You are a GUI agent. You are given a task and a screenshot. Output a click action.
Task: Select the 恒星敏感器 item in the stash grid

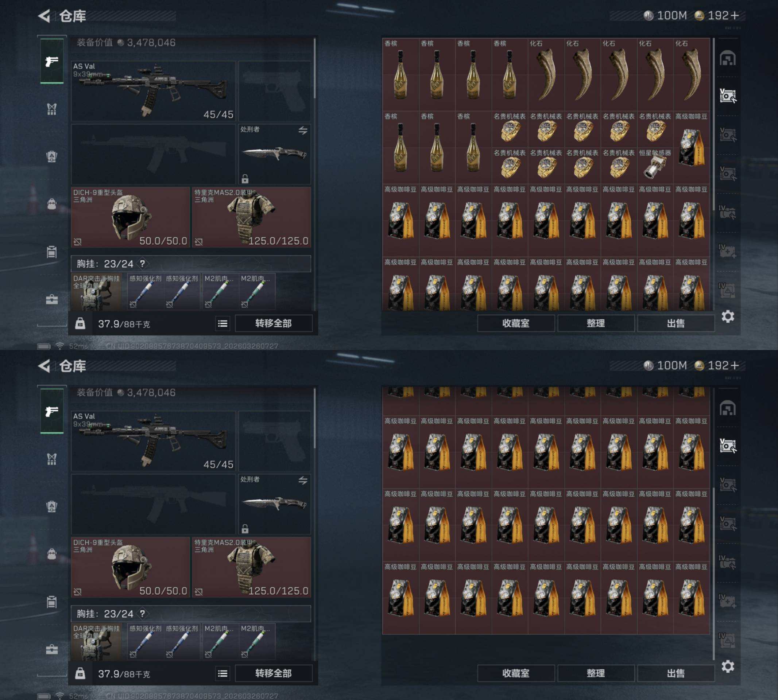tap(655, 166)
